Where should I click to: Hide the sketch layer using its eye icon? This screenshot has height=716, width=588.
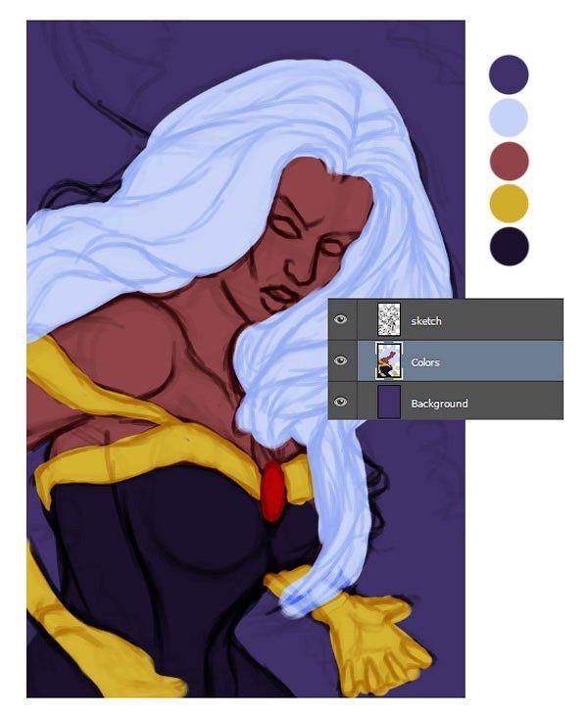coord(341,320)
